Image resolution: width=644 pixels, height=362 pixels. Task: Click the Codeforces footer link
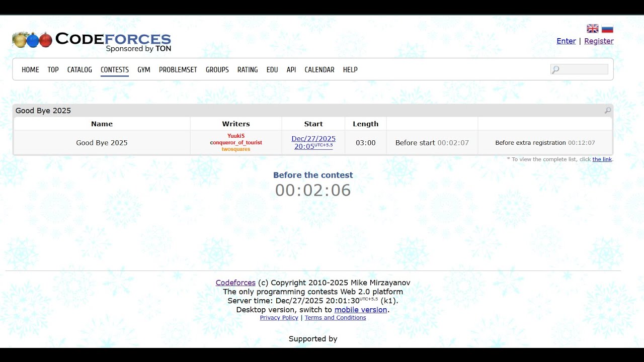pos(235,283)
